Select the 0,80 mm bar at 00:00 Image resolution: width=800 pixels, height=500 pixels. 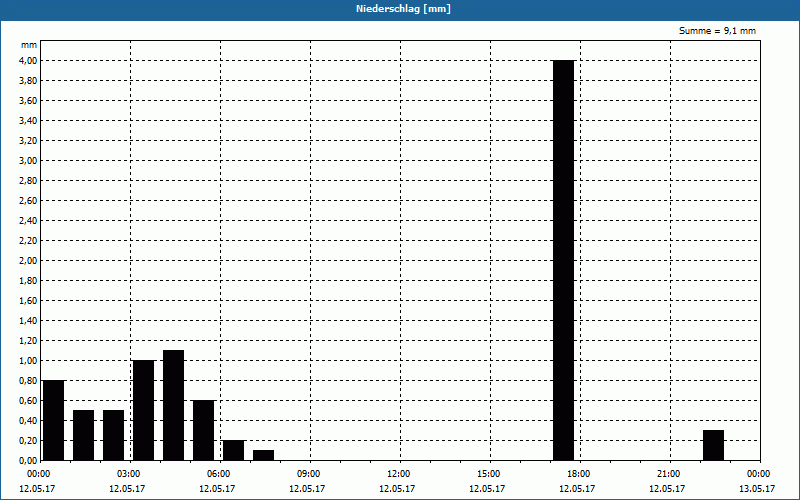pyautogui.click(x=54, y=420)
